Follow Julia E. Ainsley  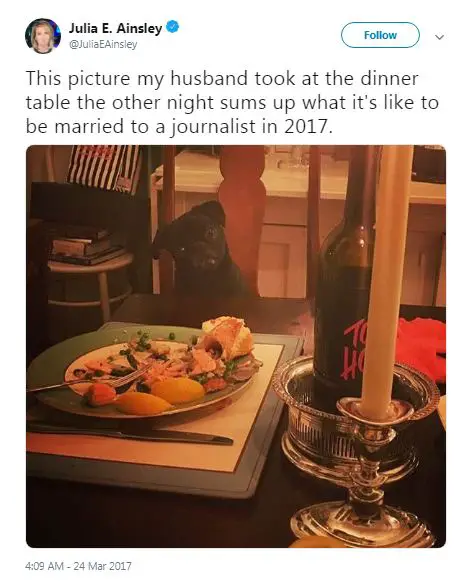[380, 35]
